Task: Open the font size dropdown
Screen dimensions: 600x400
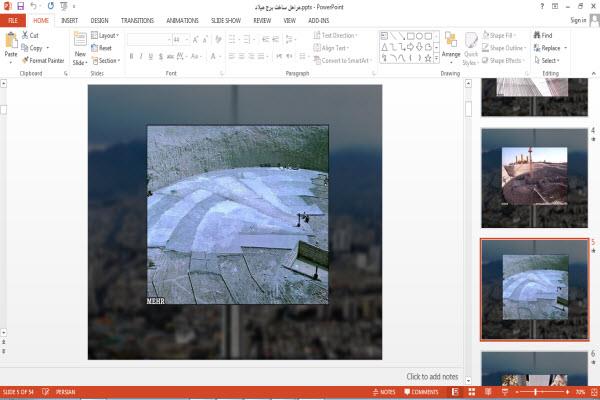Action: tap(187, 39)
